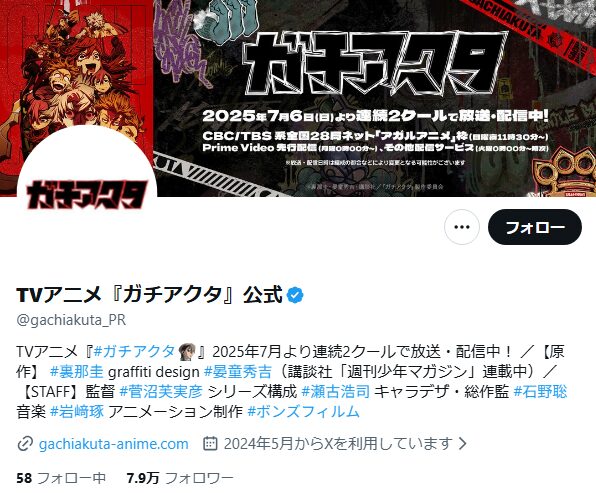596x493 pixels.
Task: Open the #岩崎琢 hashtag link
Action: tap(76, 412)
